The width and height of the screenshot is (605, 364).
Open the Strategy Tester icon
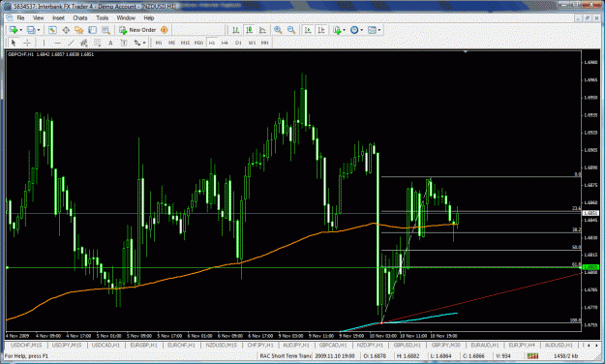click(106, 30)
